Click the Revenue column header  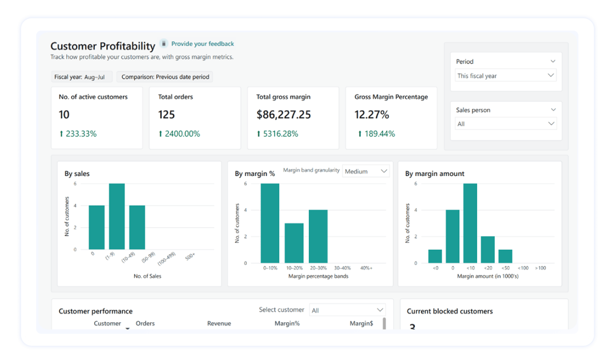click(x=219, y=323)
